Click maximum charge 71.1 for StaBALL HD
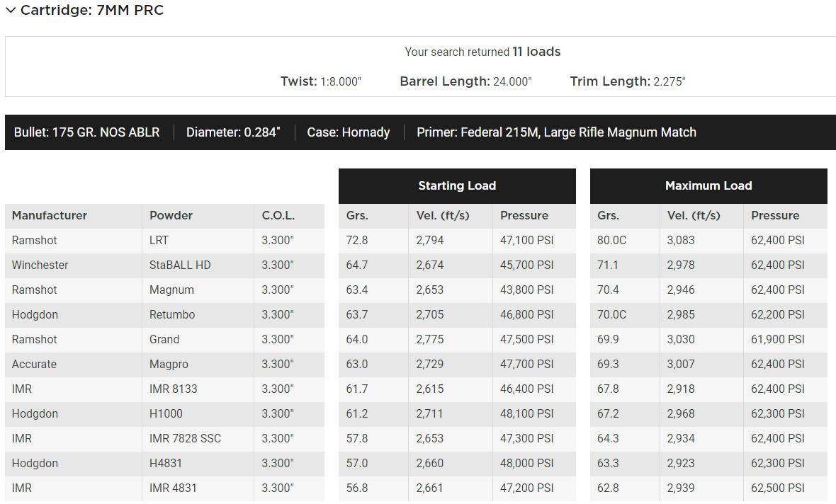 pos(608,265)
